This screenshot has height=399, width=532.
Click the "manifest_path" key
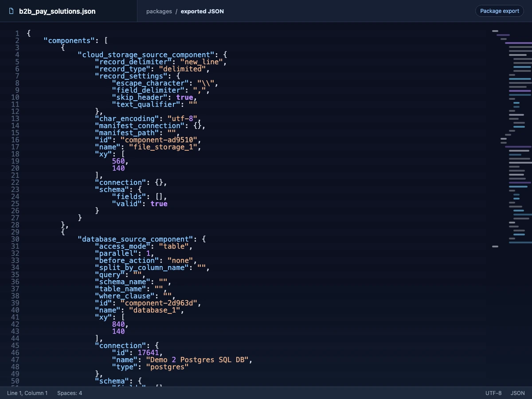127,133
